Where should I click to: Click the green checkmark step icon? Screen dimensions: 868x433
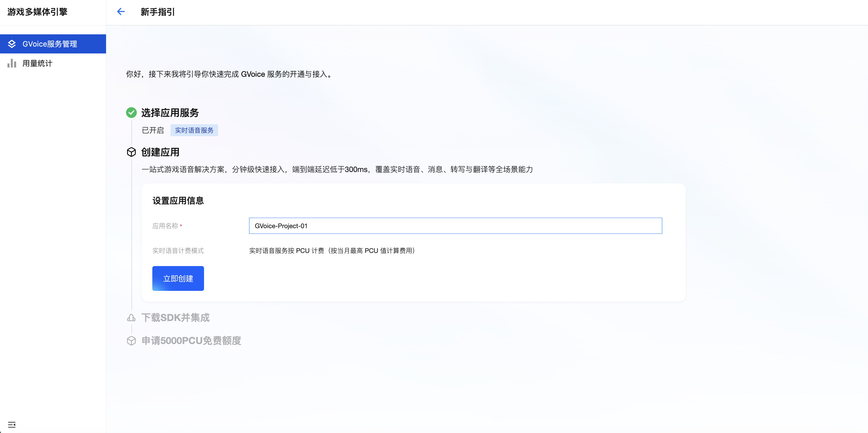point(131,113)
